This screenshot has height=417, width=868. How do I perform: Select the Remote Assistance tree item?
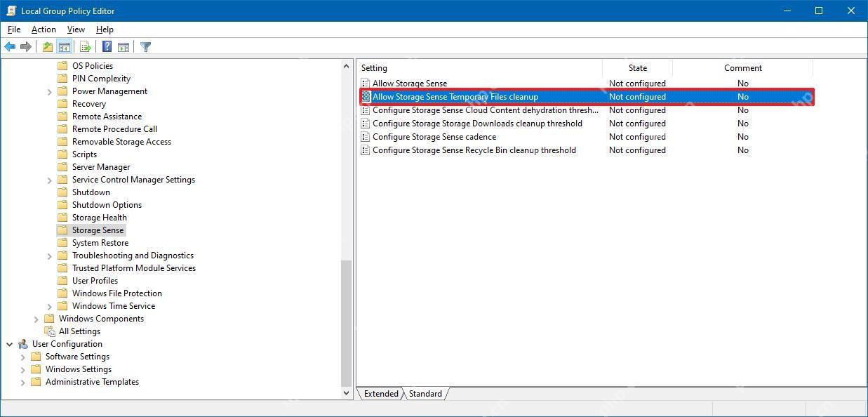(107, 117)
